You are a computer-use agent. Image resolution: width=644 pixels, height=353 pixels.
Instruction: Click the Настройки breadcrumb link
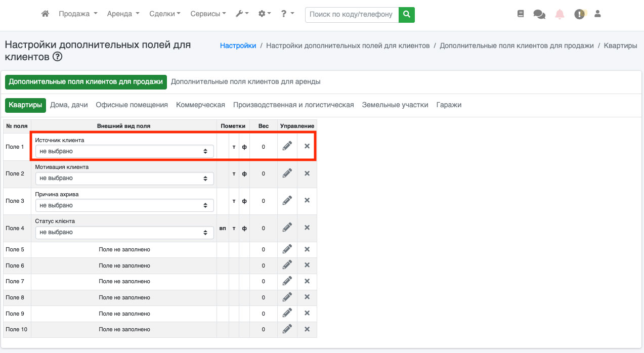click(x=238, y=46)
